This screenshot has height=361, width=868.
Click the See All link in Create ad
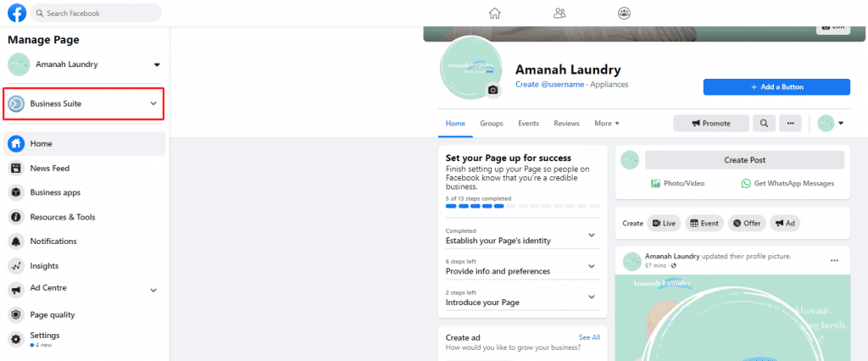(x=589, y=337)
